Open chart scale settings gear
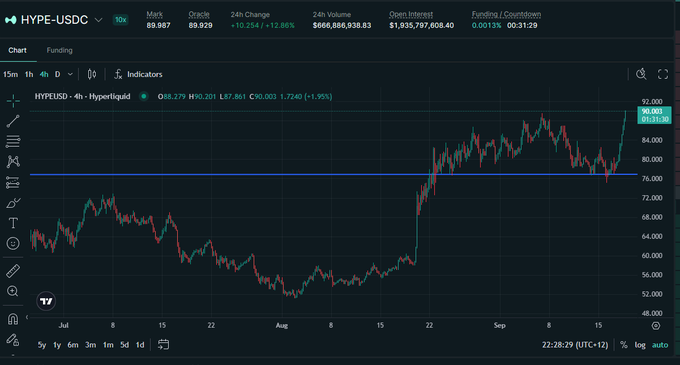This screenshot has width=680, height=365. (x=656, y=326)
